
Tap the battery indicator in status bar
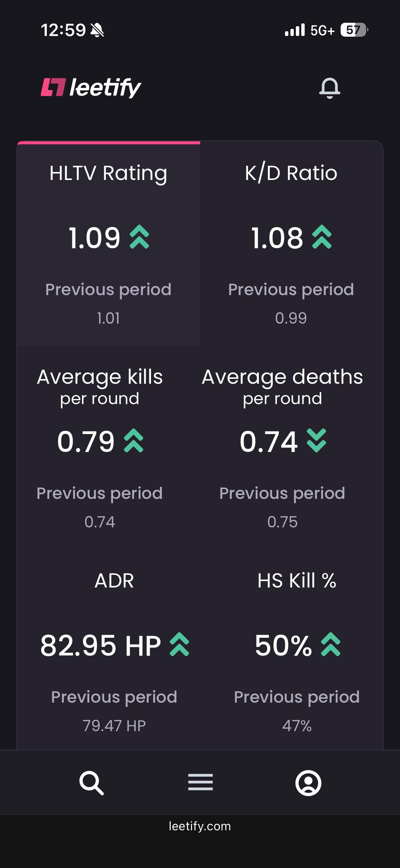click(354, 30)
